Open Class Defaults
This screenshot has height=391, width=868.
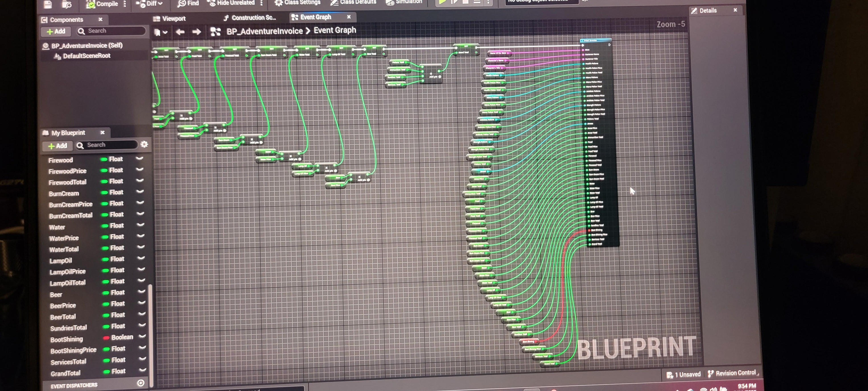point(353,2)
